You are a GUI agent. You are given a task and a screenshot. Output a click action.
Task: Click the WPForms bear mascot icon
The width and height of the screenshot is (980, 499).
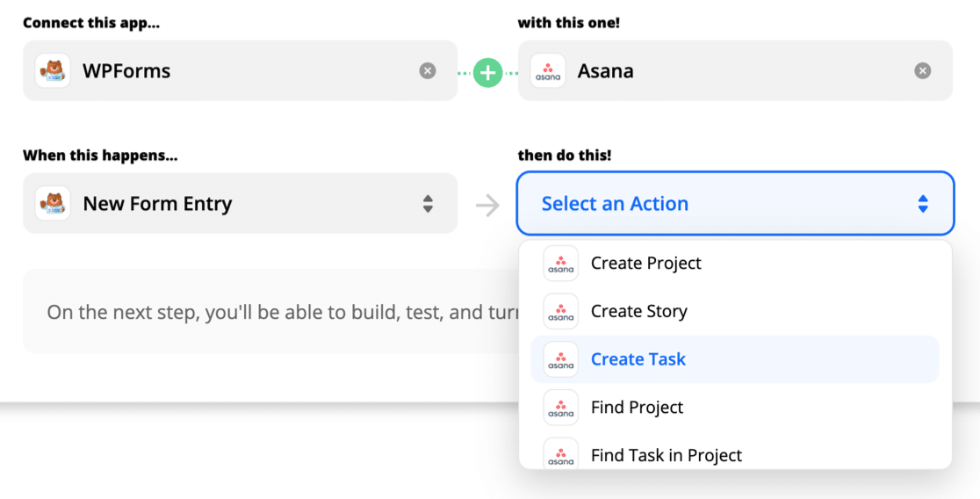pyautogui.click(x=53, y=70)
